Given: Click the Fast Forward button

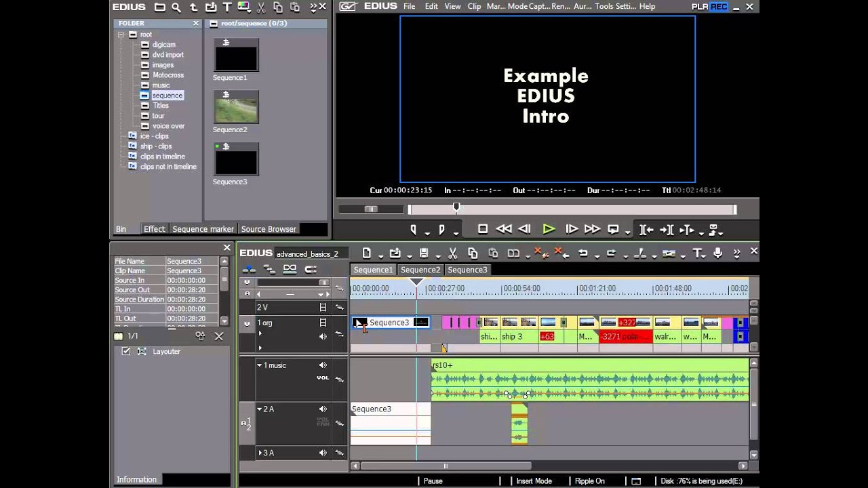Looking at the screenshot, I should pos(592,230).
